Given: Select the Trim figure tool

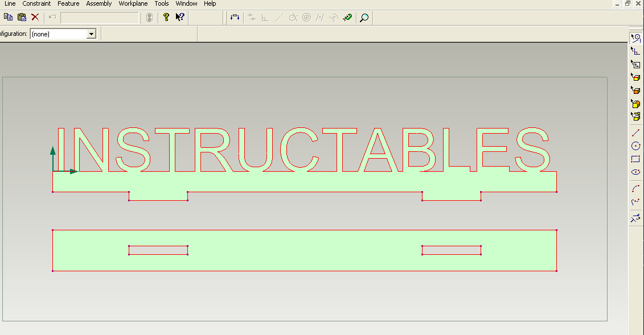Looking at the screenshot, I should 636,218.
